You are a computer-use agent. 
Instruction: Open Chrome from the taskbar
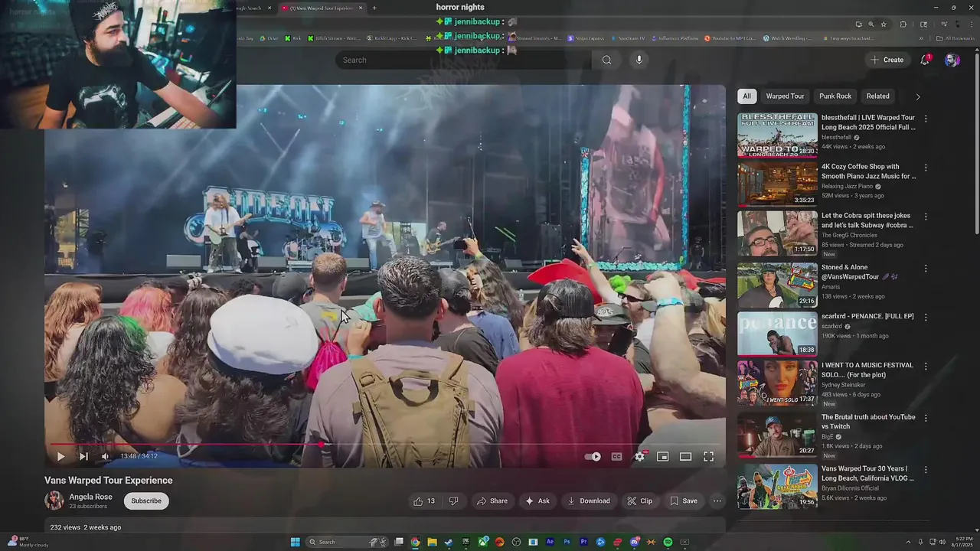415,542
